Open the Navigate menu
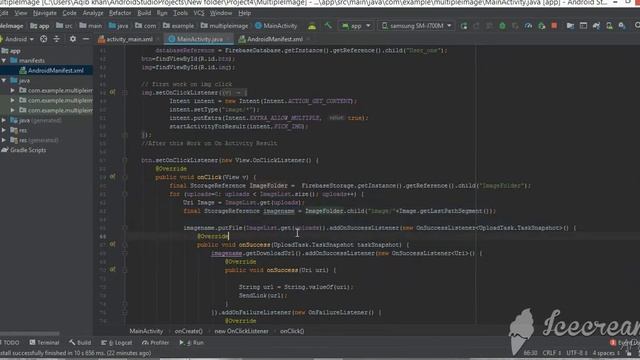 click(x=44, y=13)
